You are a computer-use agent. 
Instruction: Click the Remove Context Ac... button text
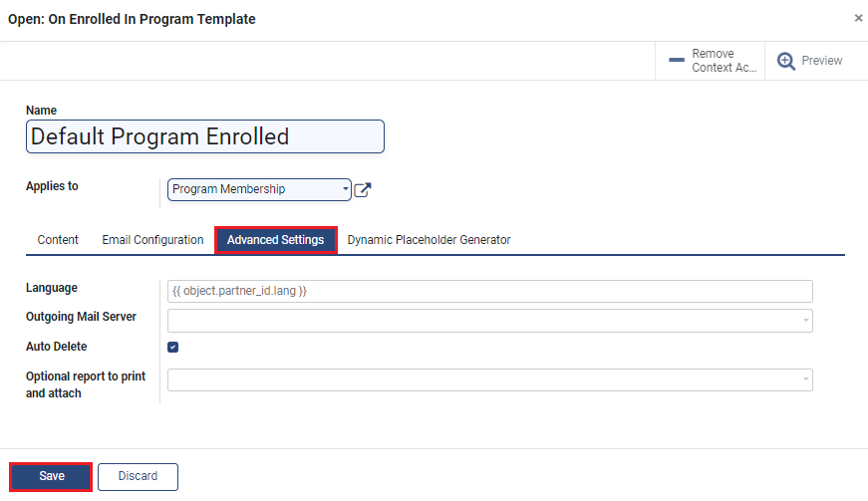click(x=723, y=61)
